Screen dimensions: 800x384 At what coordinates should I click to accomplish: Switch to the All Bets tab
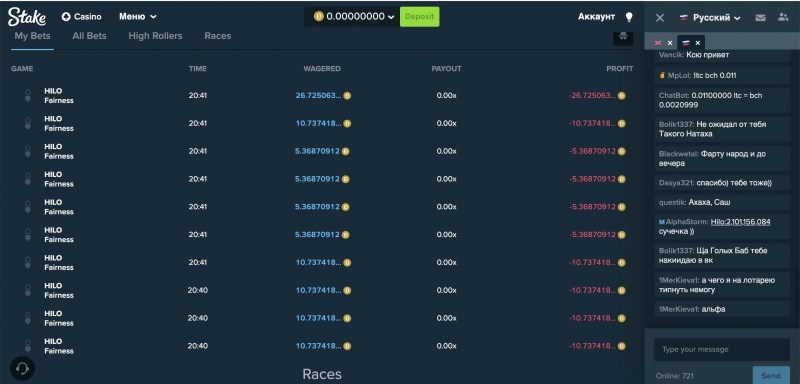point(89,36)
